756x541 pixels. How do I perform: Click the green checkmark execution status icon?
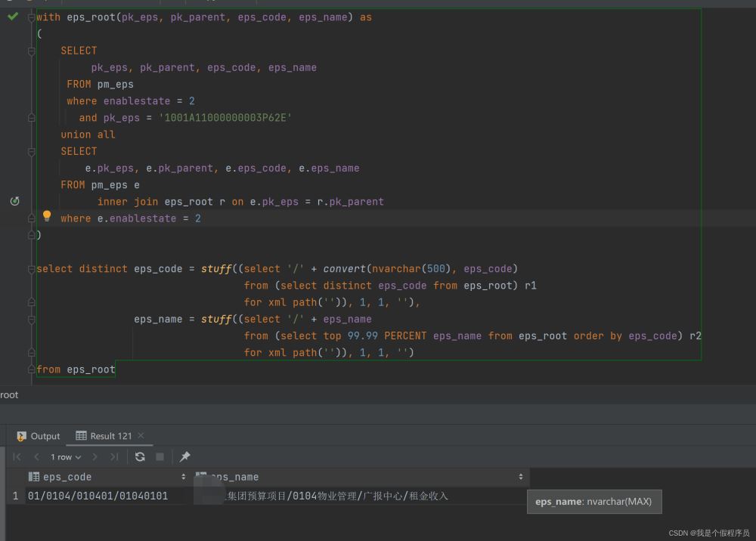pos(13,16)
